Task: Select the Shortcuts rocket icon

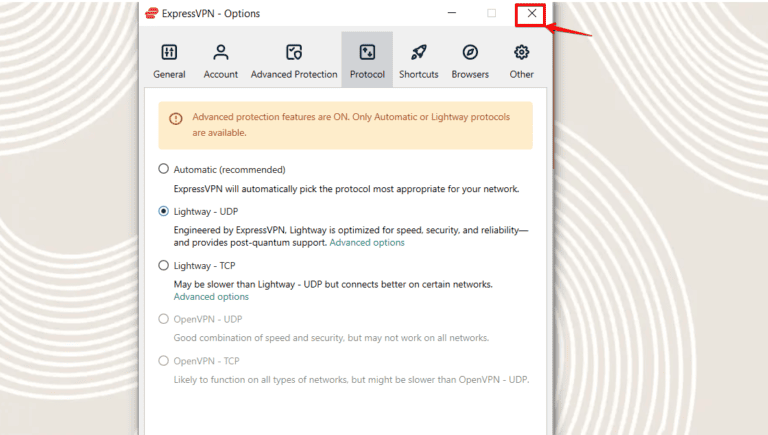Action: click(419, 52)
